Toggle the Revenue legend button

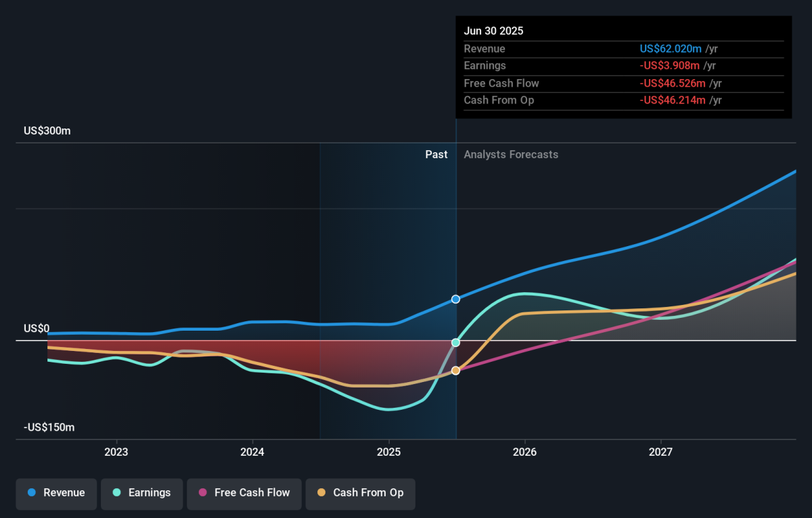56,493
